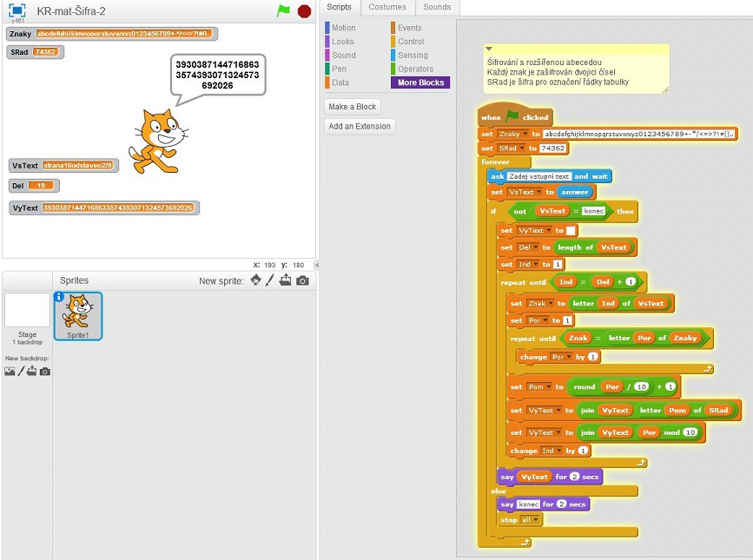Click the Add an Extension button

(360, 127)
